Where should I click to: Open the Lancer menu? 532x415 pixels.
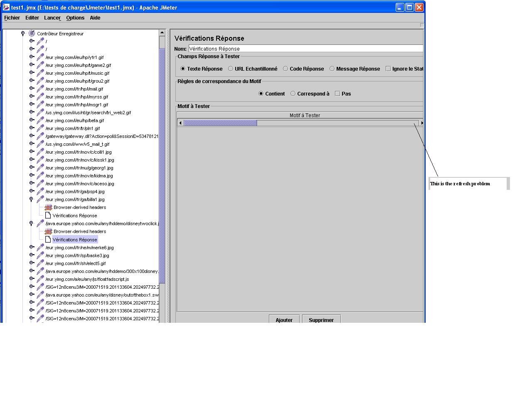[52, 18]
